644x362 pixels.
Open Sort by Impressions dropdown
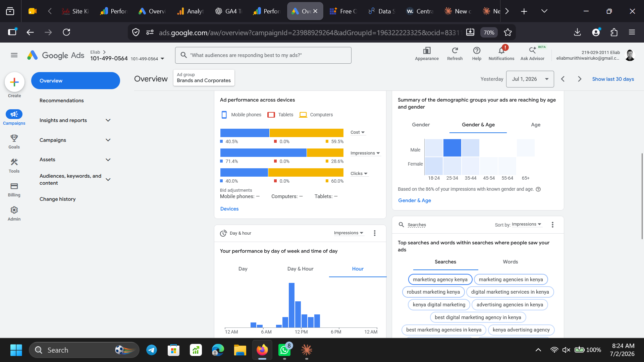pyautogui.click(x=527, y=224)
